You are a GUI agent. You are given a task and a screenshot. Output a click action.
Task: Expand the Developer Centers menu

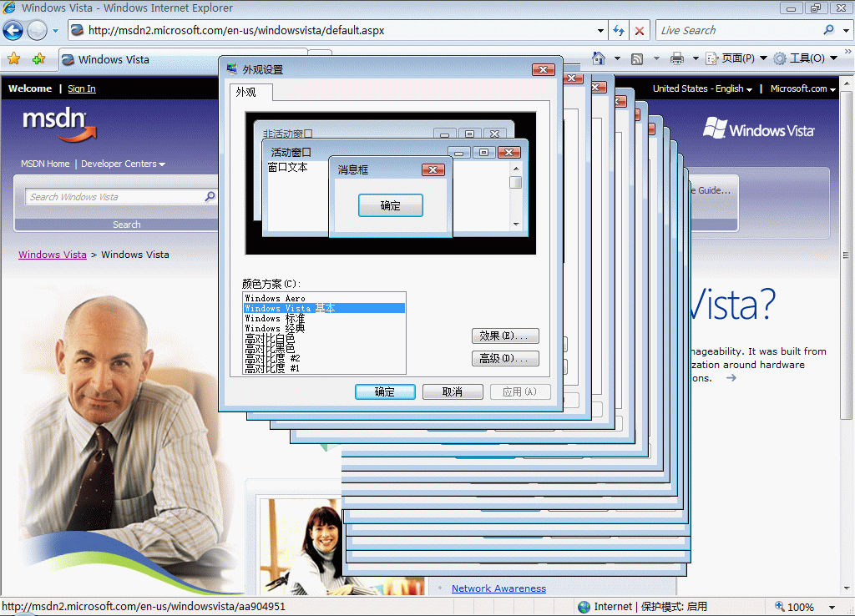[x=123, y=164]
